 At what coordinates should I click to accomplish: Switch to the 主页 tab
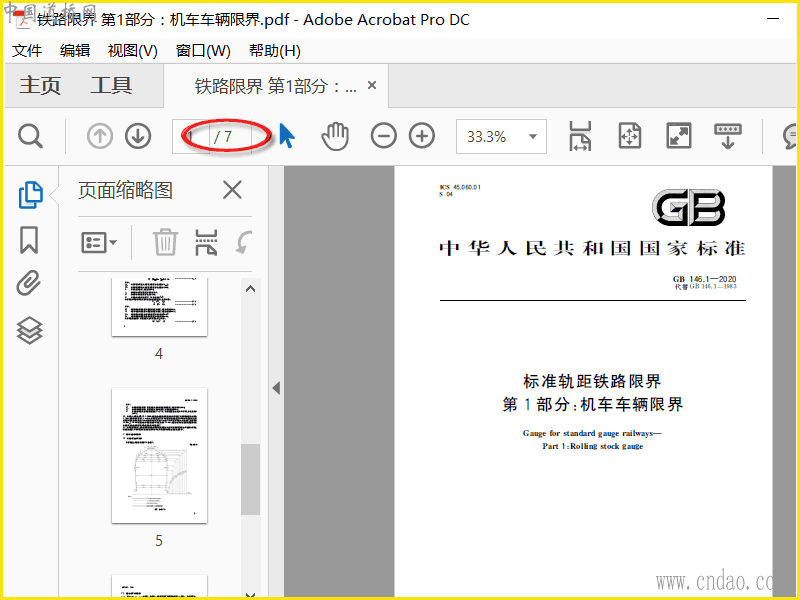[x=40, y=85]
